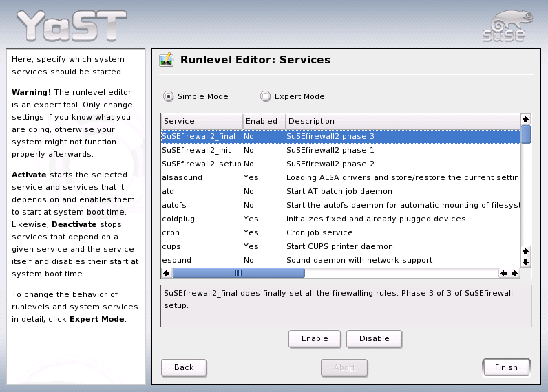
Task: Click the 'SuSEfirewall2 phase 2' description
Action: click(x=330, y=164)
